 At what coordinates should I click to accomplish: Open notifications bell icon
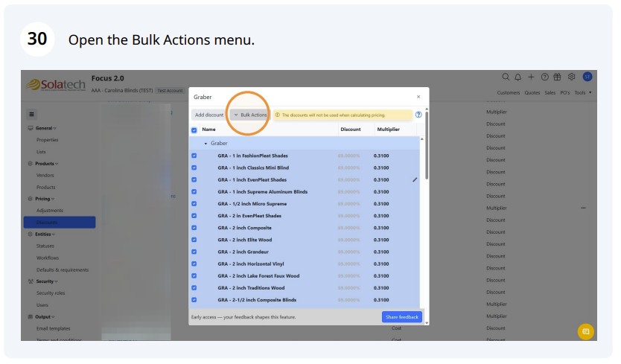517,77
